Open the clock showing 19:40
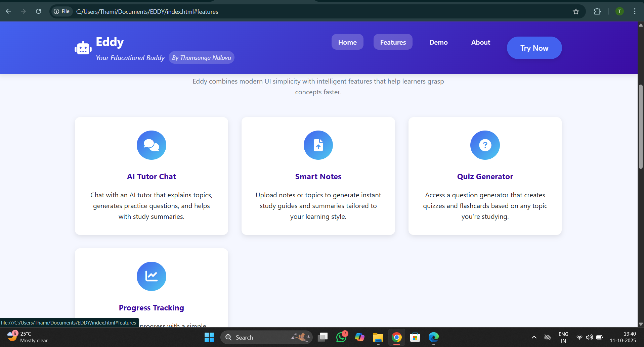The height and width of the screenshot is (347, 644). click(x=623, y=337)
